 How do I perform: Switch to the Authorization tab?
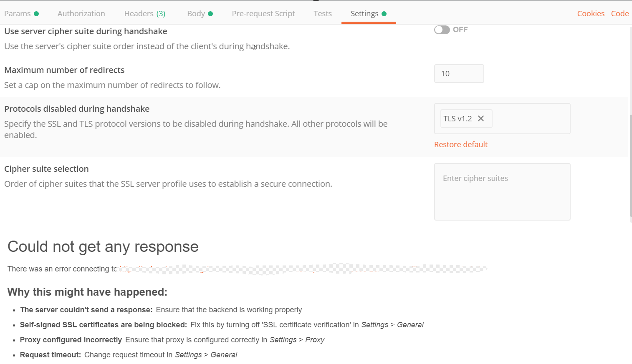[x=81, y=14]
